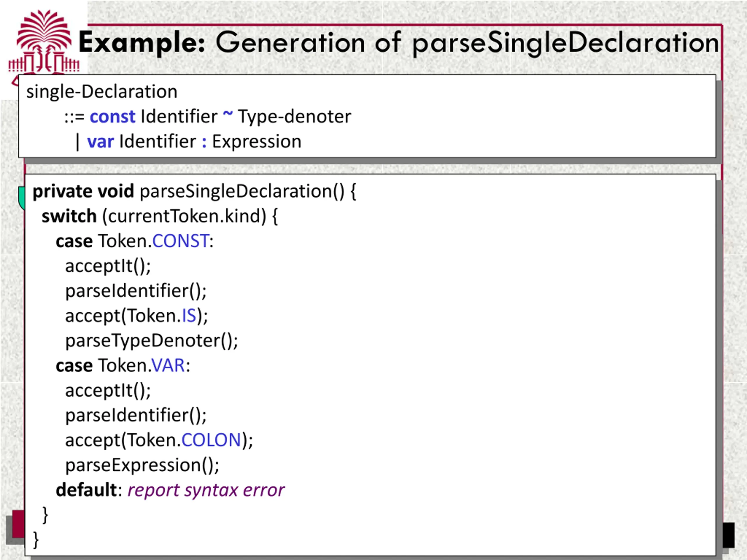Click the 'case Token.CONST:' line

pos(135,241)
